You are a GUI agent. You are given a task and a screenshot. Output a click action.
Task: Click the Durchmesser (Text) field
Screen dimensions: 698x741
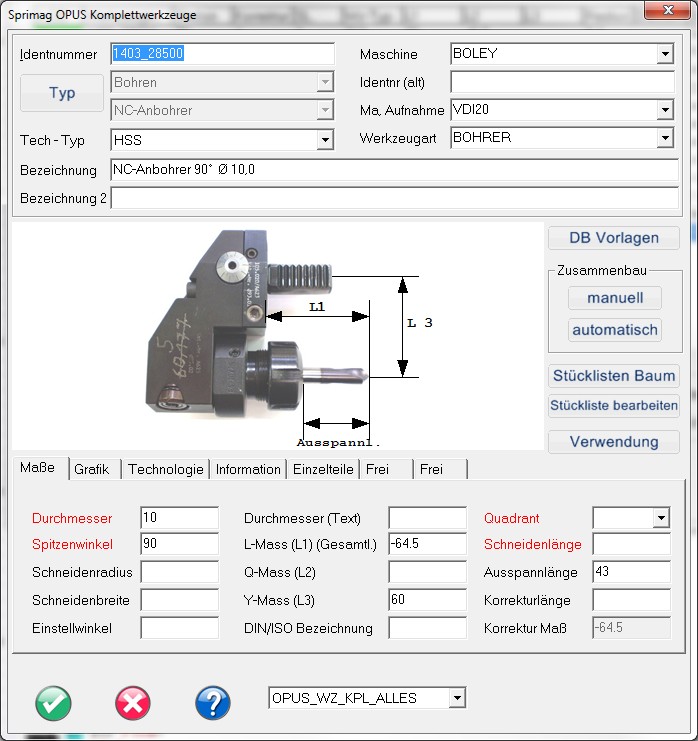[427, 518]
